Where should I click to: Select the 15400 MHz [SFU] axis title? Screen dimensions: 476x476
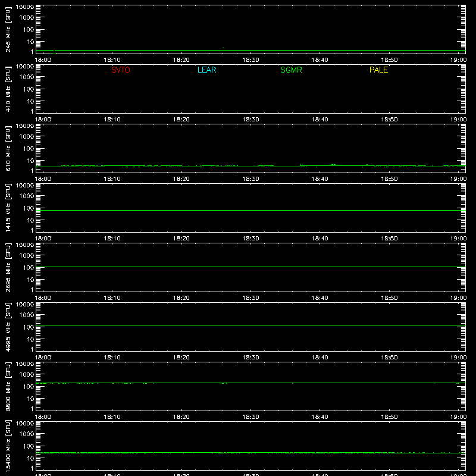click(x=8, y=446)
